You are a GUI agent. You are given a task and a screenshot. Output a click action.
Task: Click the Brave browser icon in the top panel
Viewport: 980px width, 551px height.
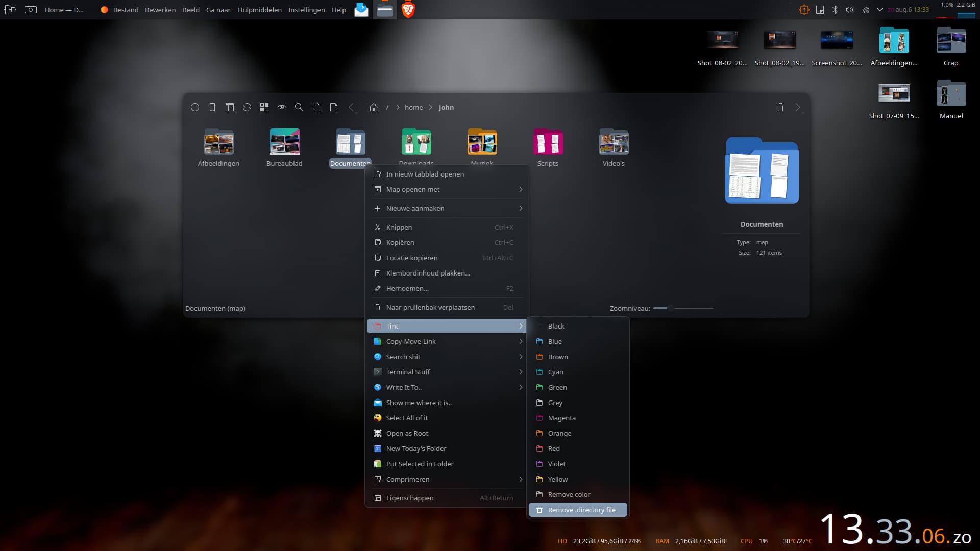408,10
